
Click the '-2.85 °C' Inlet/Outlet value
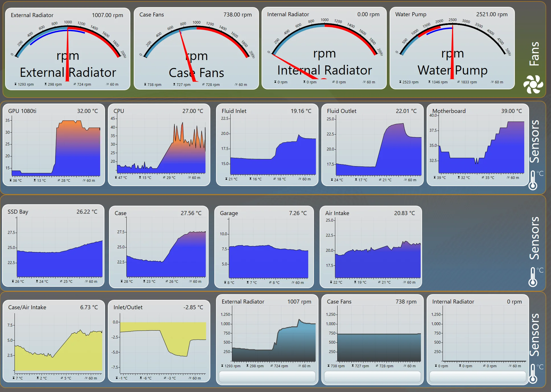193,307
